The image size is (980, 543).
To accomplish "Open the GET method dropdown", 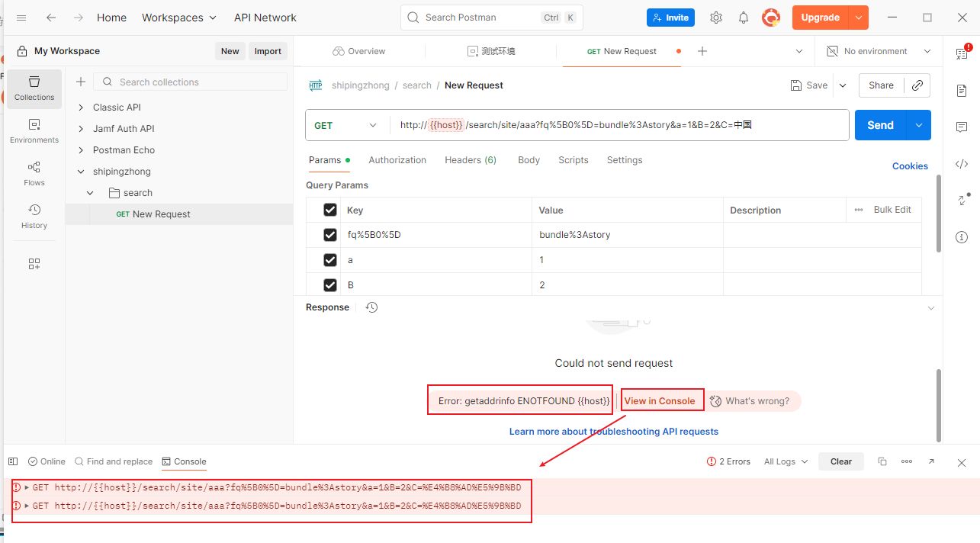I will [347, 126].
